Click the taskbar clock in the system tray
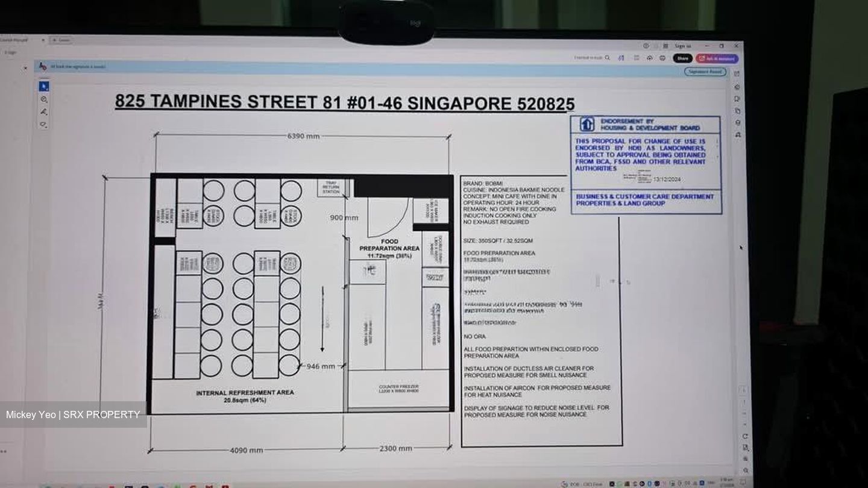Viewport: 868px width, 488px height. point(726,482)
